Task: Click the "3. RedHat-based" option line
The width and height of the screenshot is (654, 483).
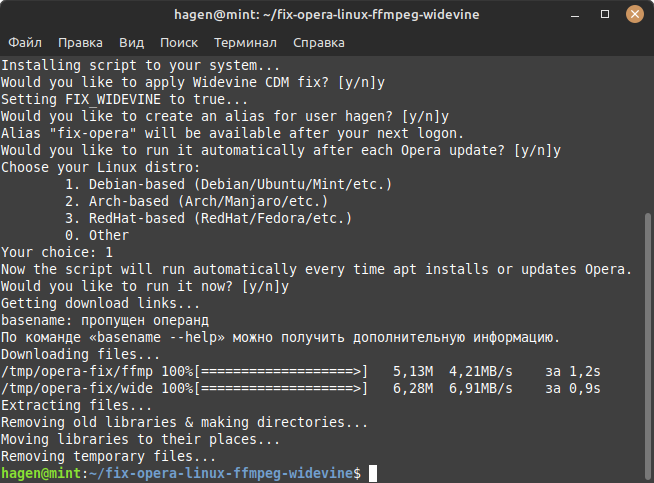Action: (209, 218)
